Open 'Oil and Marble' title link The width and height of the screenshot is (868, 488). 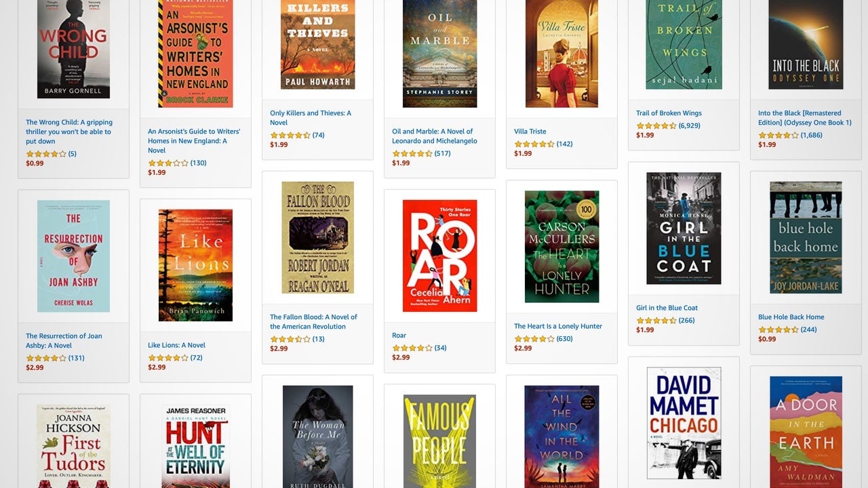pos(435,136)
